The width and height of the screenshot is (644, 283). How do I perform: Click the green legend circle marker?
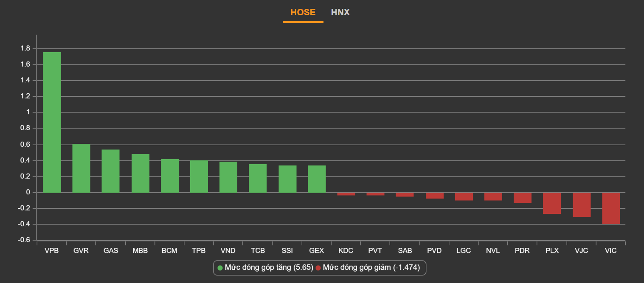click(220, 268)
